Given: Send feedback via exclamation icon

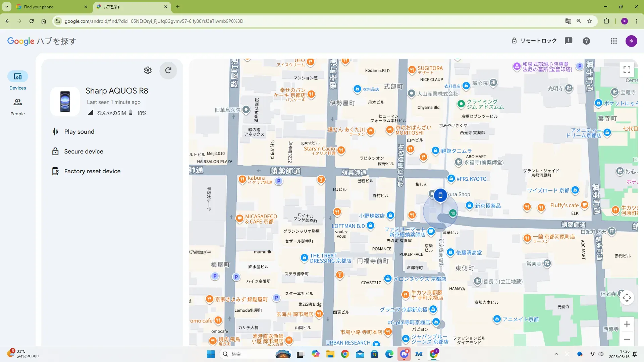Looking at the screenshot, I should click(x=568, y=41).
